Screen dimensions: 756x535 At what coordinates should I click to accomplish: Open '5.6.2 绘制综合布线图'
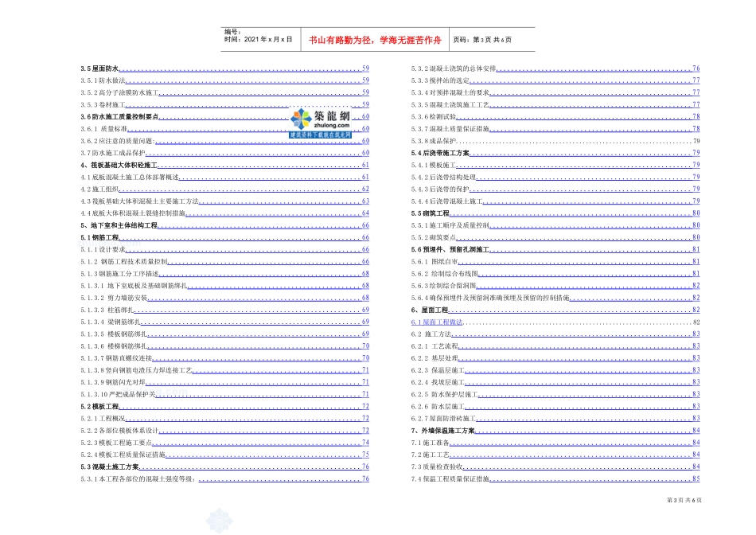[555, 274]
